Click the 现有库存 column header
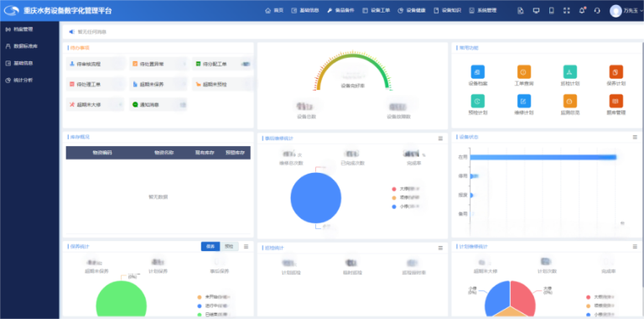644x319 pixels. coord(205,153)
